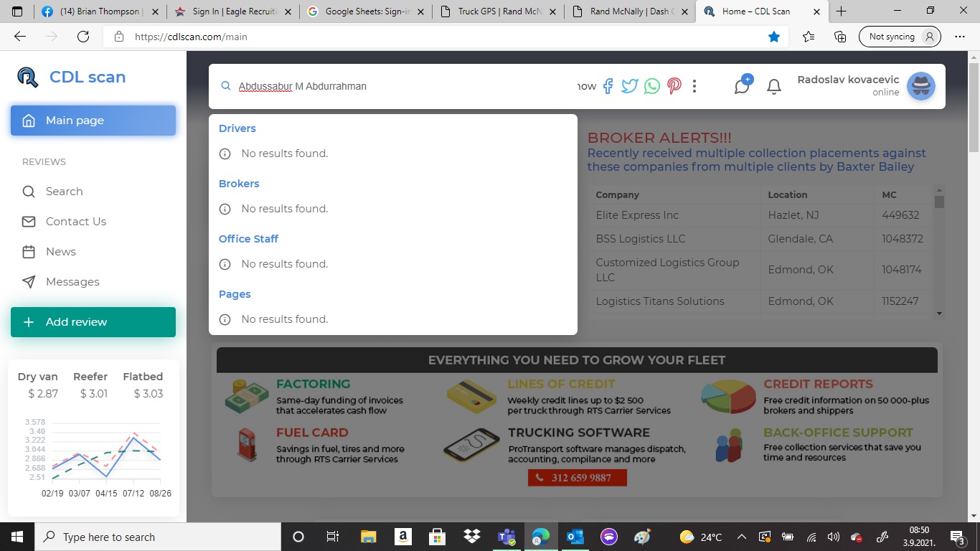Click the WhatsApp share icon
The width and height of the screenshot is (980, 551).
point(651,86)
